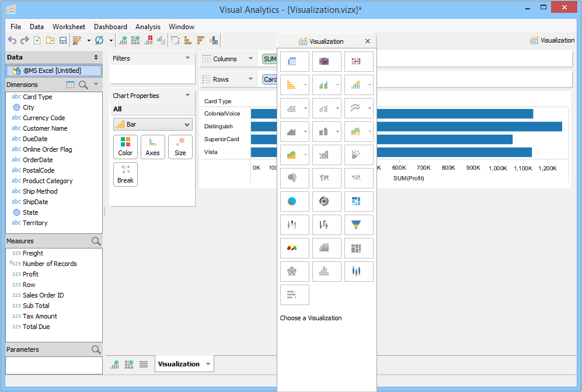Select the @MS Excel [Untitled] data source
Viewport: 582px width, 392px height.
coord(54,71)
